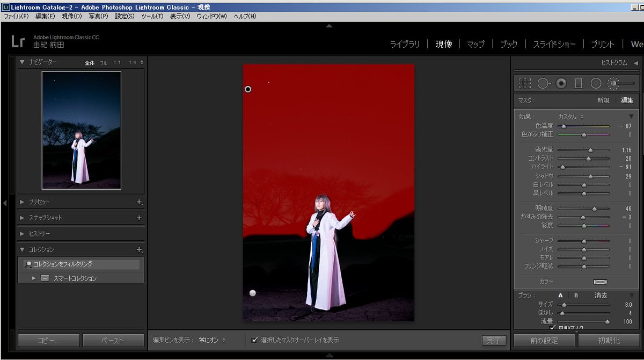Click the Reset (初期化) button

pyautogui.click(x=609, y=340)
